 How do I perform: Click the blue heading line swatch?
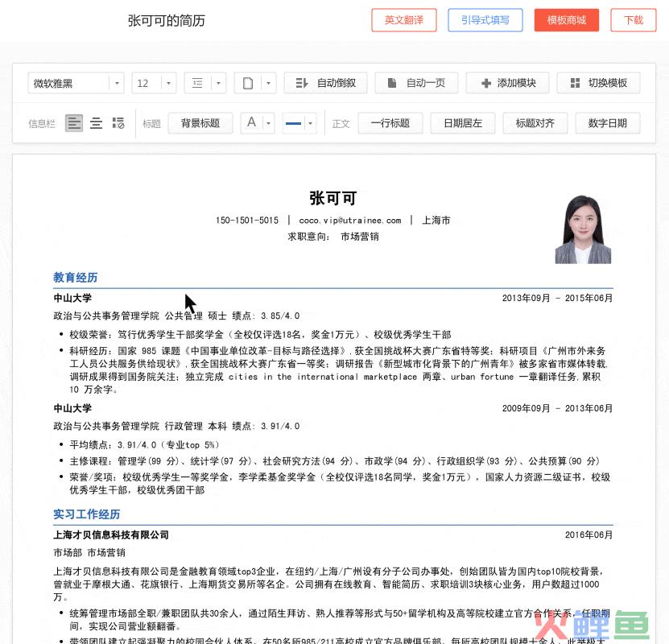pos(294,123)
